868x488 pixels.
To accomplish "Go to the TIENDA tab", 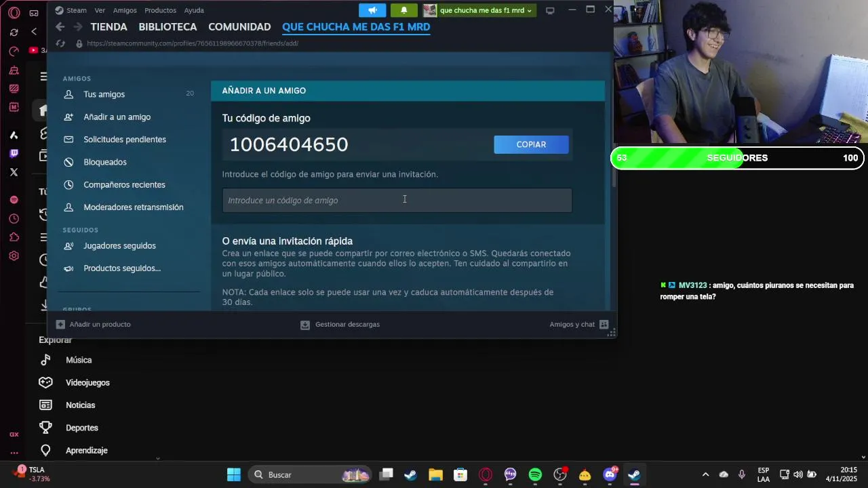I will tap(108, 27).
